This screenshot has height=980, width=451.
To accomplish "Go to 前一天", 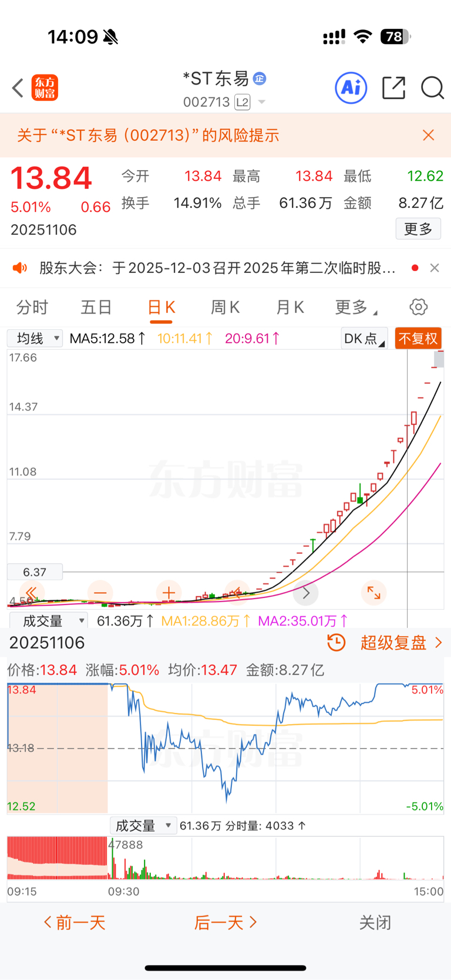I will (75, 922).
